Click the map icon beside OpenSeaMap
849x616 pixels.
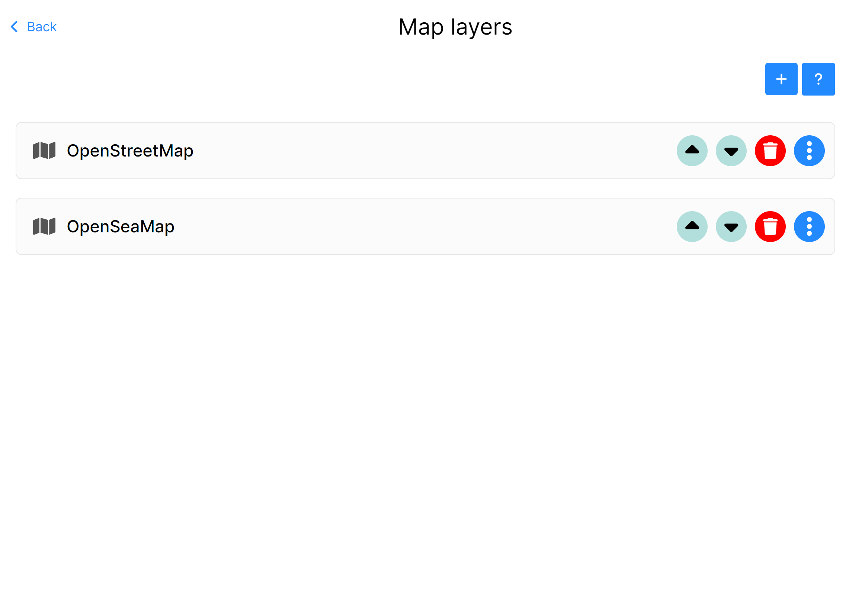click(x=44, y=226)
